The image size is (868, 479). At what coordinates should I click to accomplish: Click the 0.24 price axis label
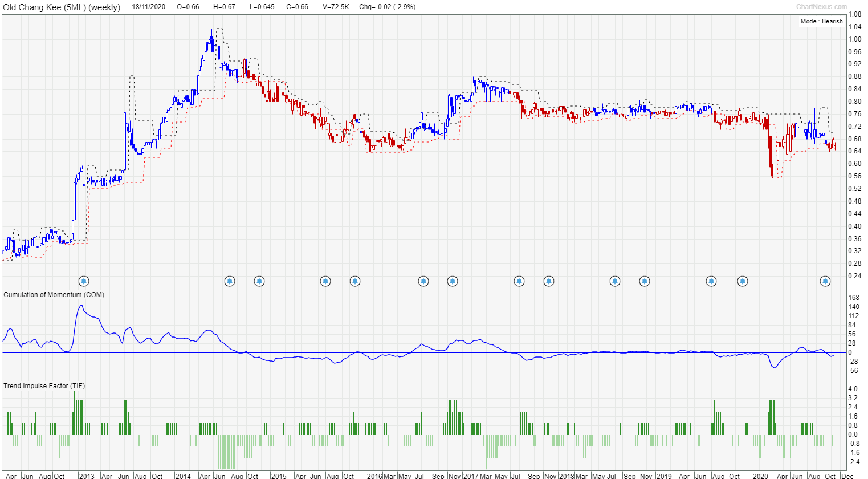pyautogui.click(x=854, y=276)
